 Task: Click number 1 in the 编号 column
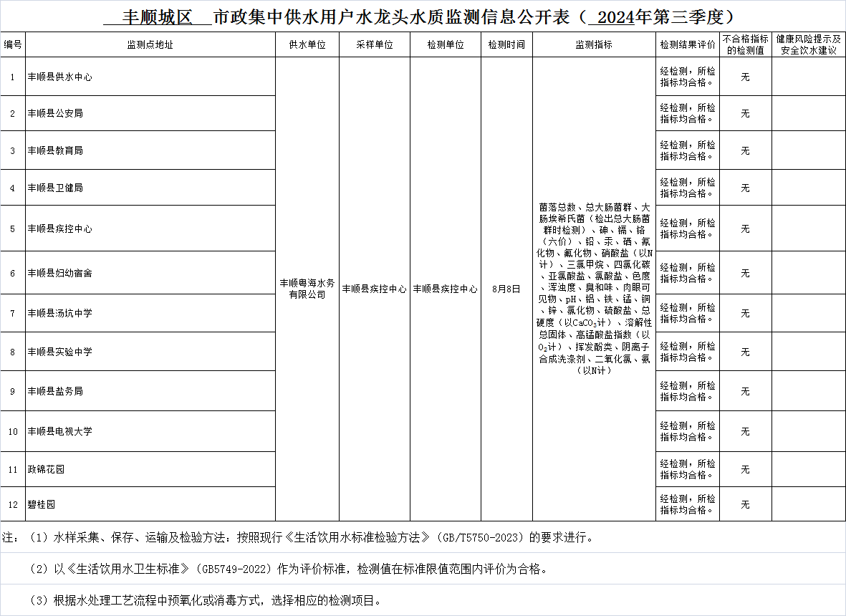[13, 77]
